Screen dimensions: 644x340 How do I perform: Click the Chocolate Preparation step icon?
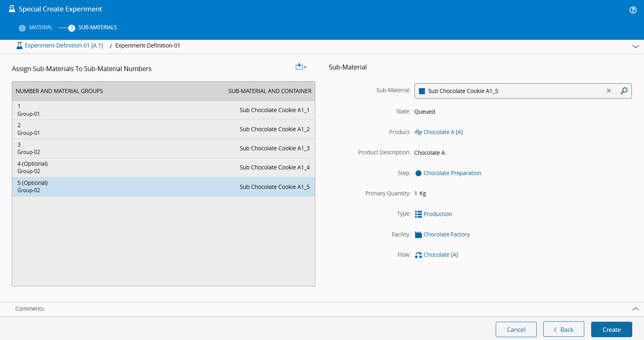pos(418,173)
